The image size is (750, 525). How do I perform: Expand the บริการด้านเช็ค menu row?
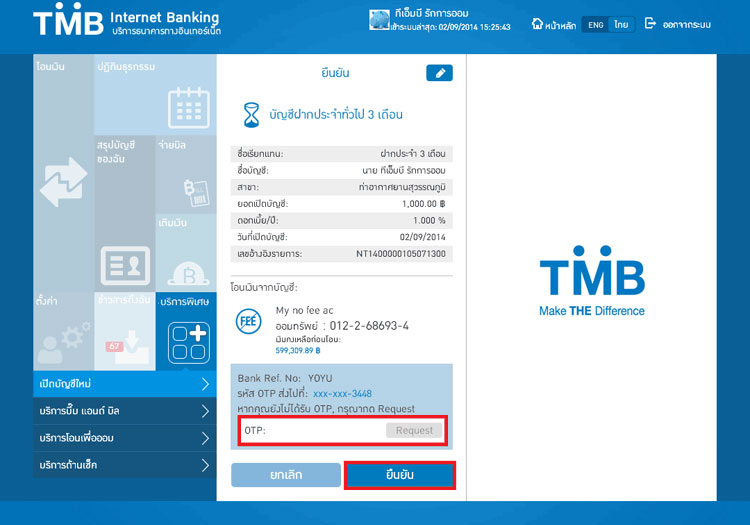pos(122,465)
